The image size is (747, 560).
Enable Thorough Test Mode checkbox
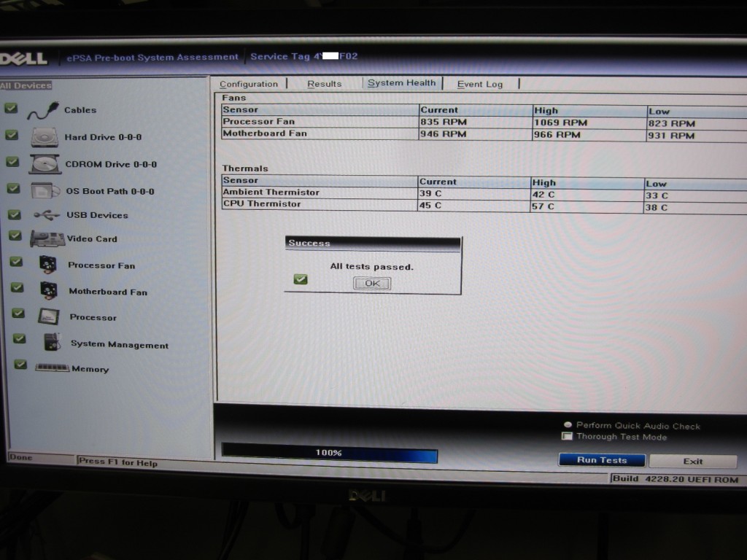pyautogui.click(x=567, y=436)
